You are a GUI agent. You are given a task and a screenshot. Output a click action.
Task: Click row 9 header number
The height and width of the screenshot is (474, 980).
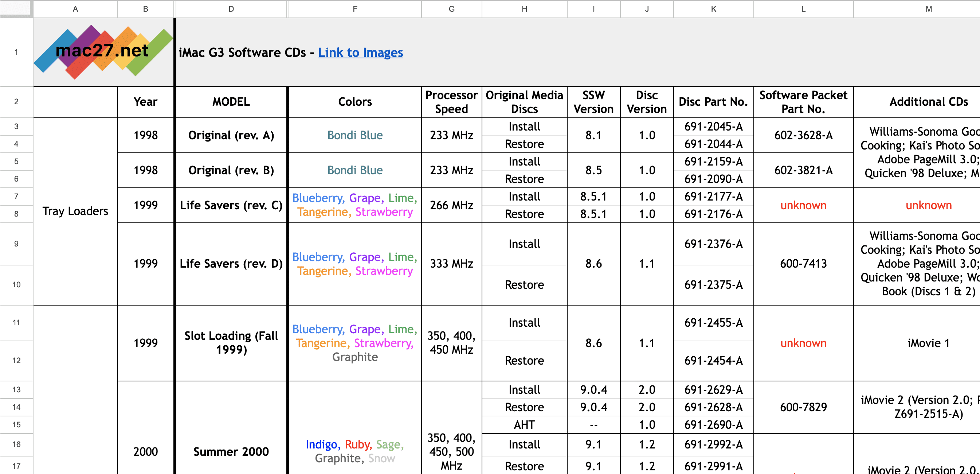point(16,244)
